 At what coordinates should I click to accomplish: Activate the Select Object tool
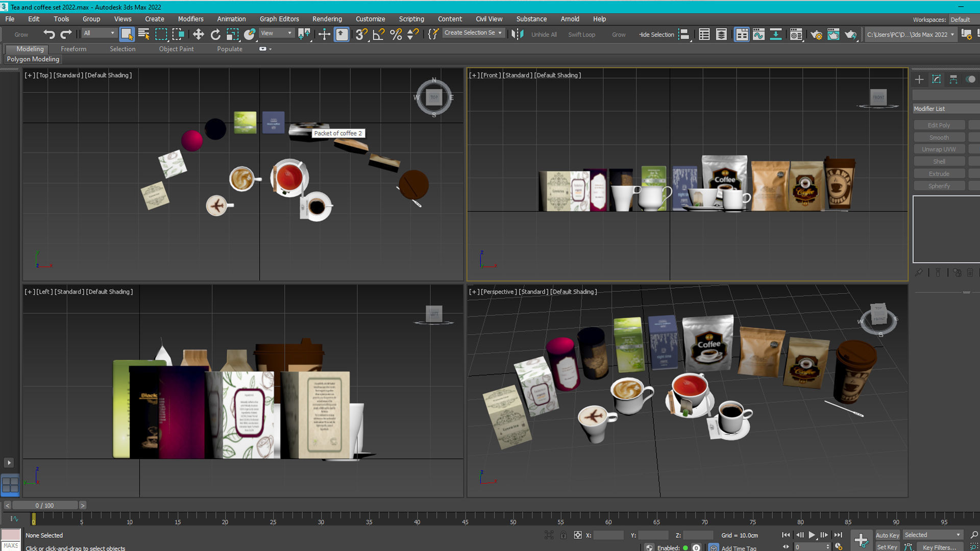coord(126,34)
